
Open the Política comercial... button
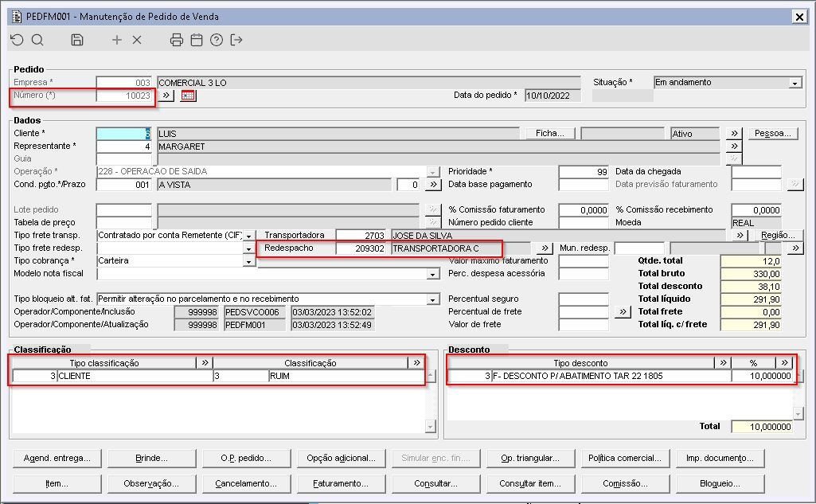click(625, 458)
